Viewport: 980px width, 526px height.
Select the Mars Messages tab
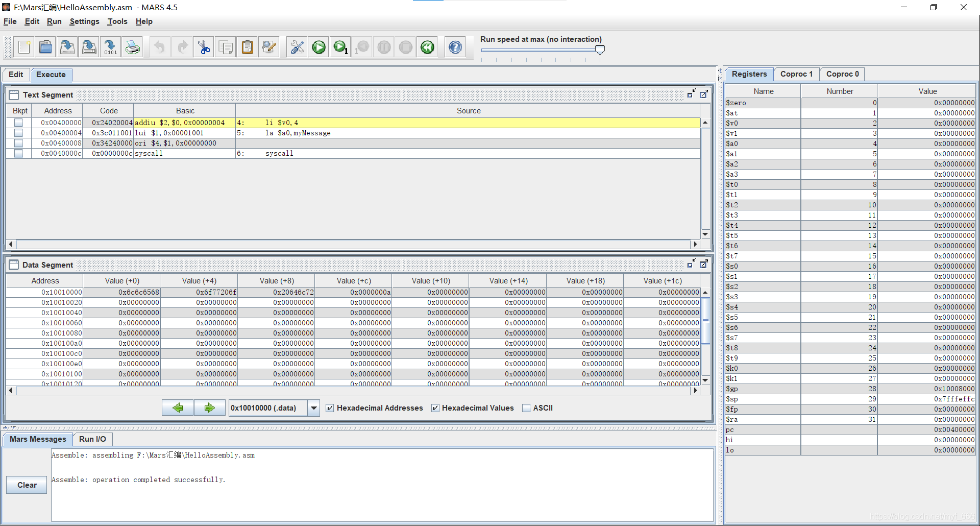pos(38,439)
